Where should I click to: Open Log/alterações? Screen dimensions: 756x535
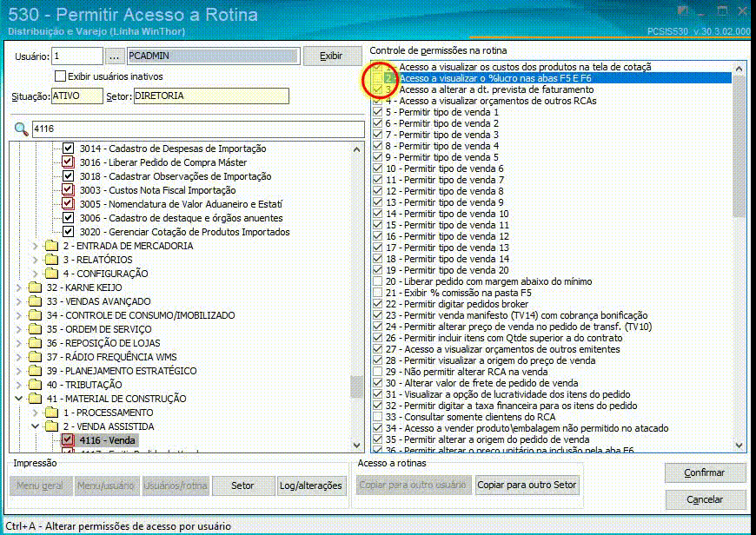[310, 485]
